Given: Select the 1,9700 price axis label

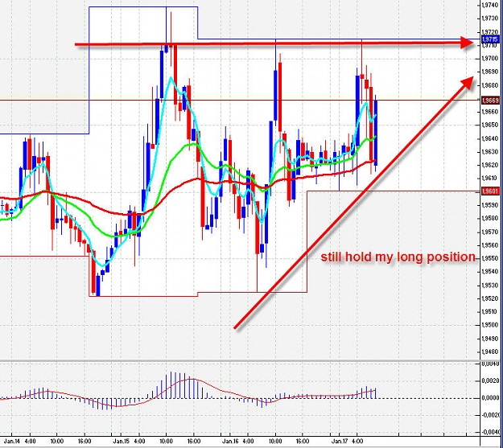Looking at the screenshot, I should 491,59.
